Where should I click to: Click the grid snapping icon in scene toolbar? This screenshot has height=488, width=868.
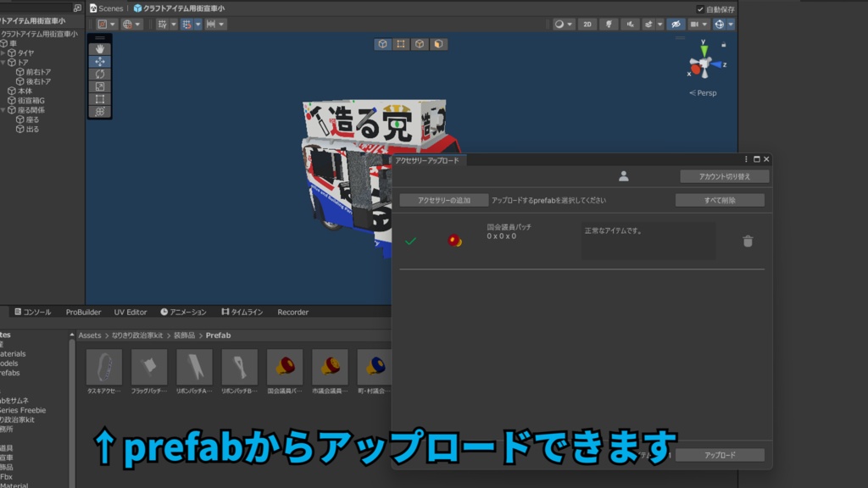162,25
